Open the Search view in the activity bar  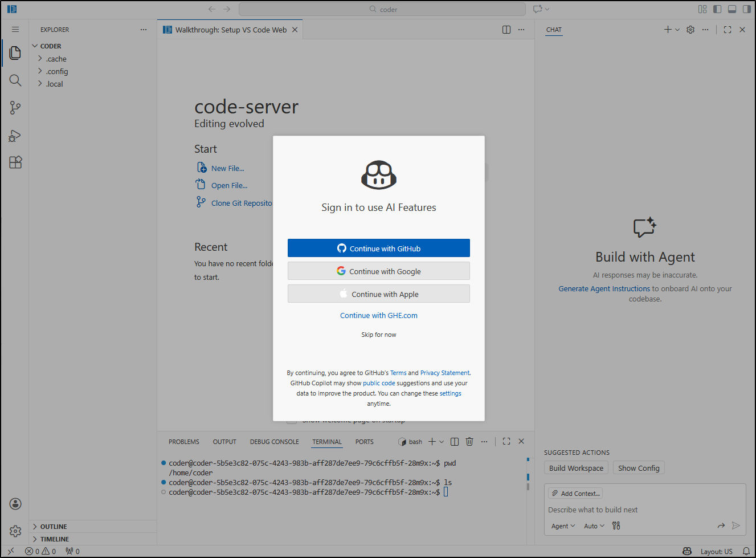(x=15, y=80)
